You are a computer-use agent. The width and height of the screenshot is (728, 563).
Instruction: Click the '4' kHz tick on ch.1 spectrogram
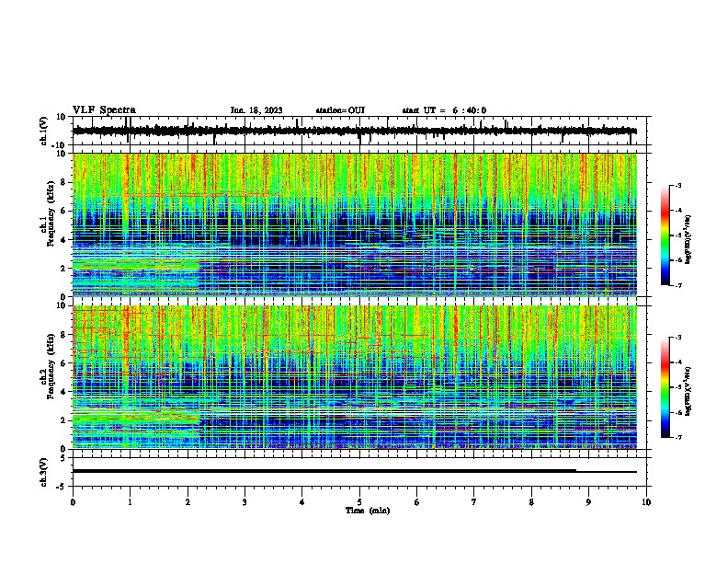coord(64,240)
